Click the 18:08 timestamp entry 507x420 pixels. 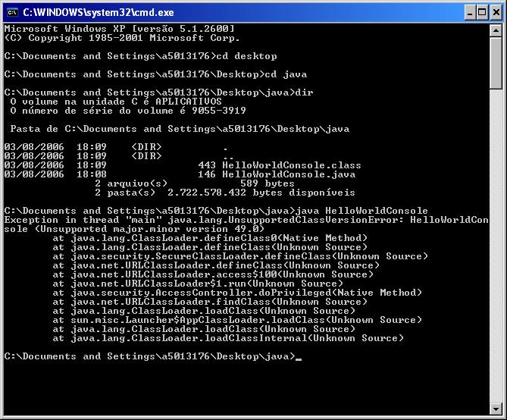click(92, 174)
